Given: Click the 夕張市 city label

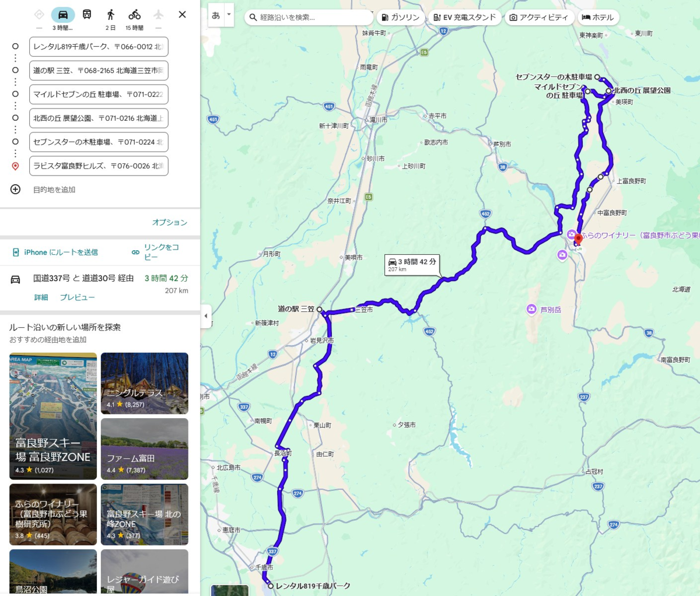Looking at the screenshot, I should [407, 425].
